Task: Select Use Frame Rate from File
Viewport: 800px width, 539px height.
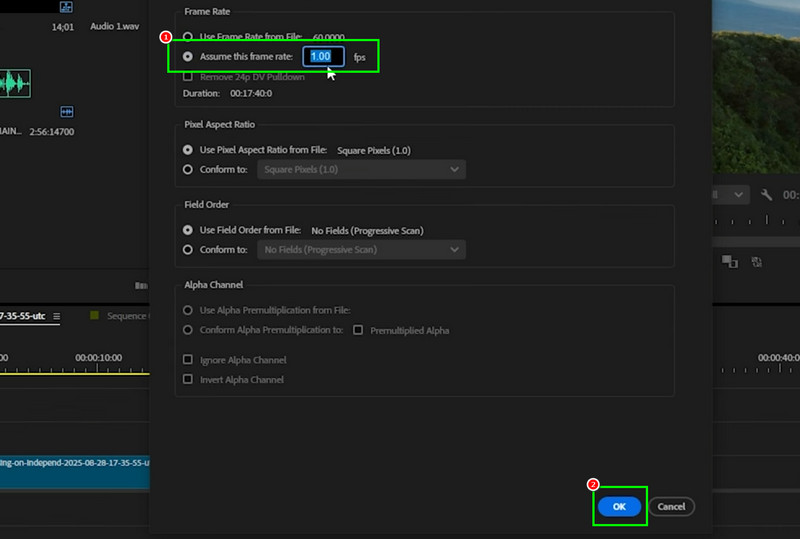Action: [188, 37]
